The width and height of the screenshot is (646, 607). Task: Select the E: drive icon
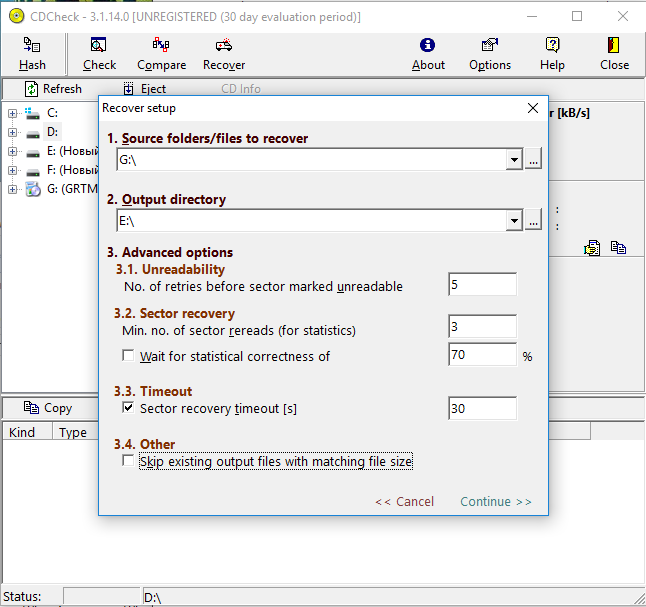(33, 152)
